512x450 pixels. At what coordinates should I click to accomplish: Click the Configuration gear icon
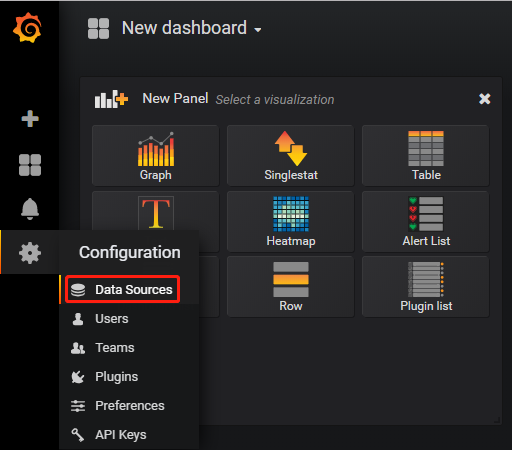[30, 253]
